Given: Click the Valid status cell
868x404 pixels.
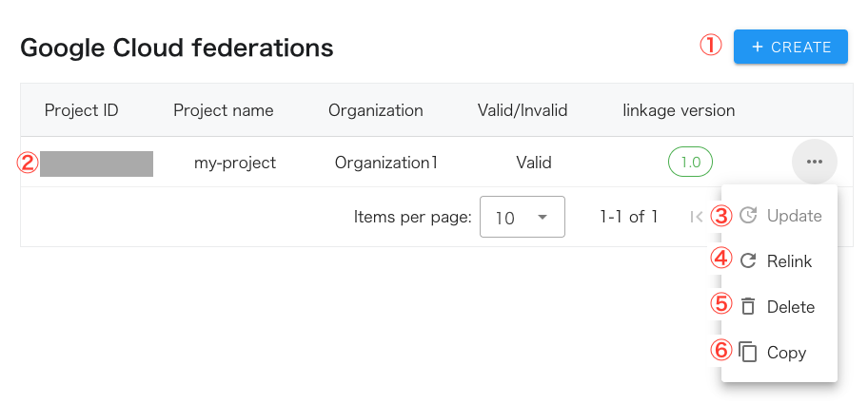Looking at the screenshot, I should 534,163.
